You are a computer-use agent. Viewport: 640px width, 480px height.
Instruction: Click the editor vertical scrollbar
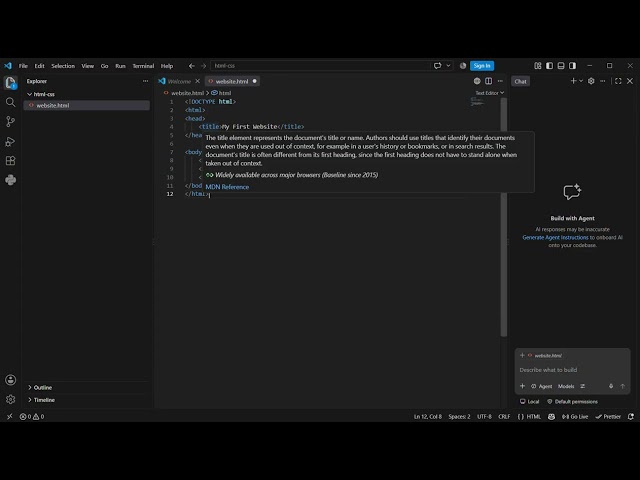pyautogui.click(x=504, y=217)
